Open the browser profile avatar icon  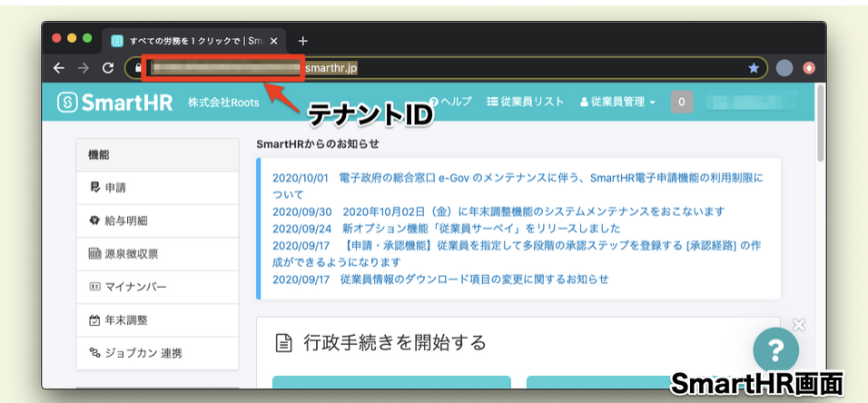[x=784, y=68]
